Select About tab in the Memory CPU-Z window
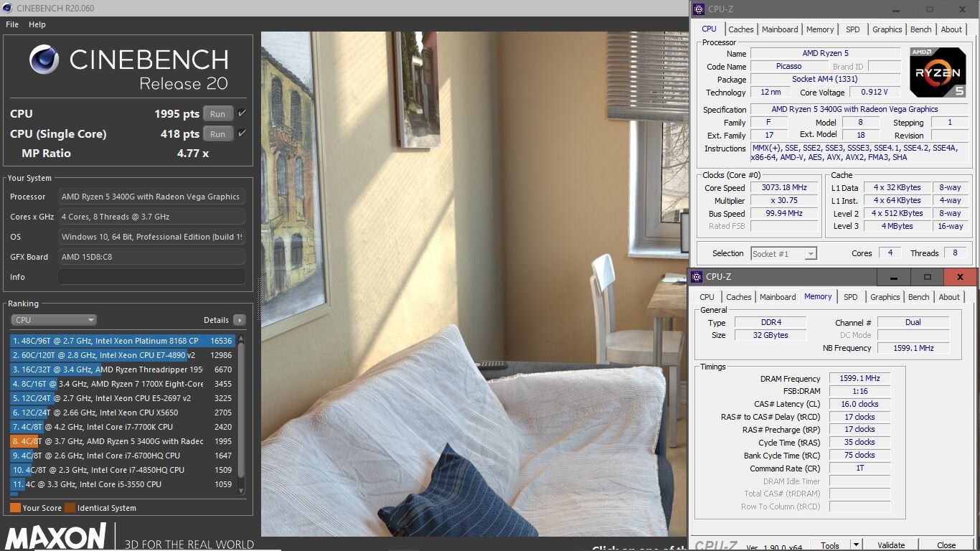This screenshot has height=551, width=980. (949, 297)
